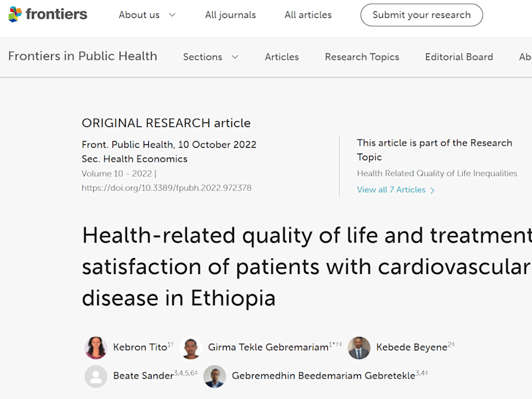Image resolution: width=532 pixels, height=399 pixels.
Task: Click the Submit your research button
Action: 422,15
